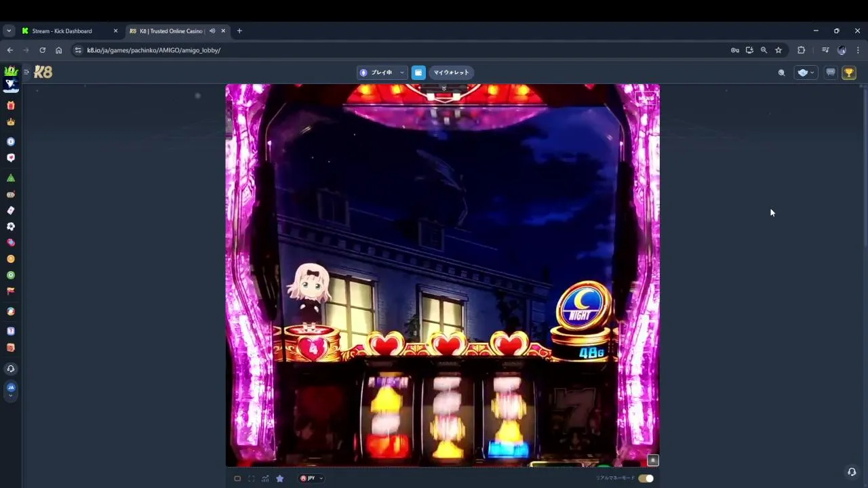Open the gold trophy icon
Screen dimensions: 868x488
(x=849, y=73)
